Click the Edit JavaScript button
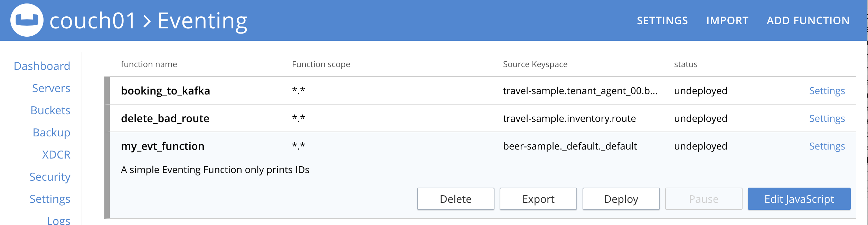 (799, 199)
